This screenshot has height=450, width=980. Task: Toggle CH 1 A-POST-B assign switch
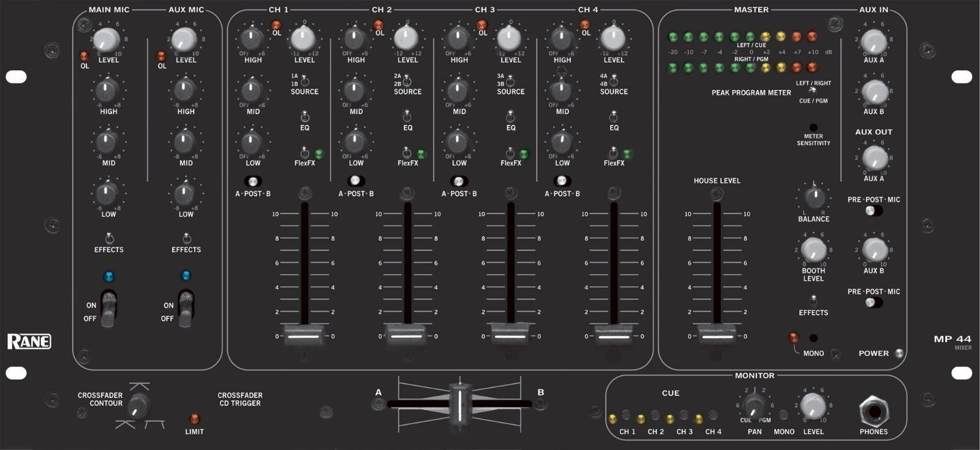(x=253, y=181)
